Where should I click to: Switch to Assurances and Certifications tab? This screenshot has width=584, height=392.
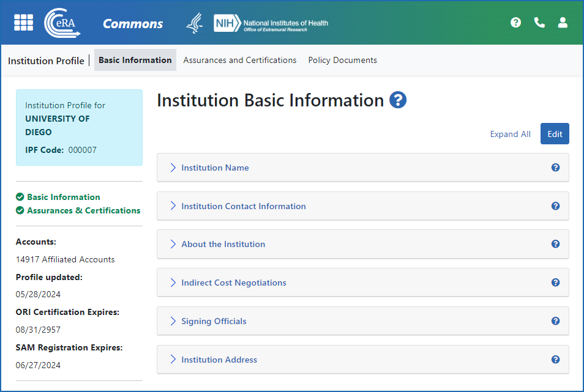tap(240, 60)
